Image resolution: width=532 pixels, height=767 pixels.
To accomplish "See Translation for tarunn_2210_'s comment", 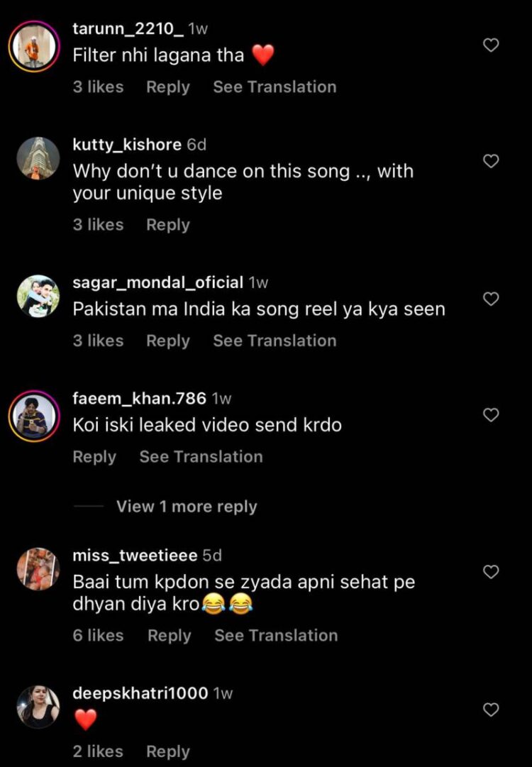I will 275,87.
